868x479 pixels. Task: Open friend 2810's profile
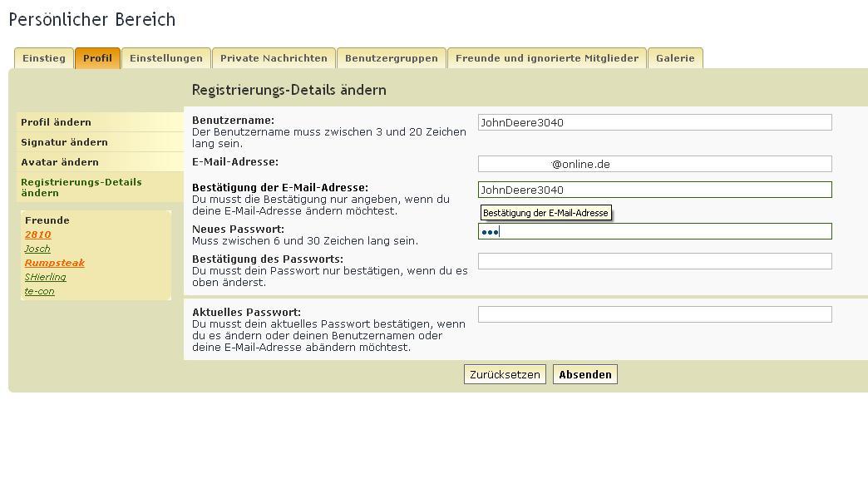pos(38,235)
